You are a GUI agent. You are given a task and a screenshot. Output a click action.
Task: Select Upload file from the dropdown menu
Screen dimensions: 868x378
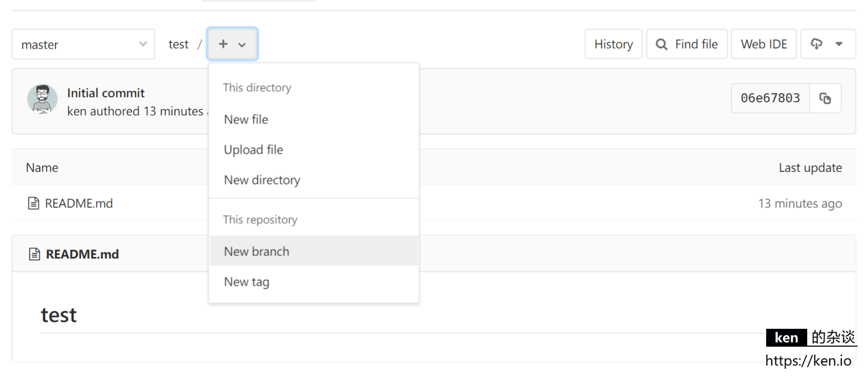pyautogui.click(x=253, y=149)
